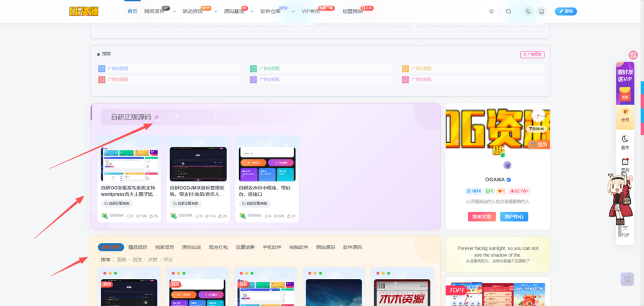Sort posts by 点赞 likes
The height and width of the screenshot is (306, 644).
click(x=152, y=259)
